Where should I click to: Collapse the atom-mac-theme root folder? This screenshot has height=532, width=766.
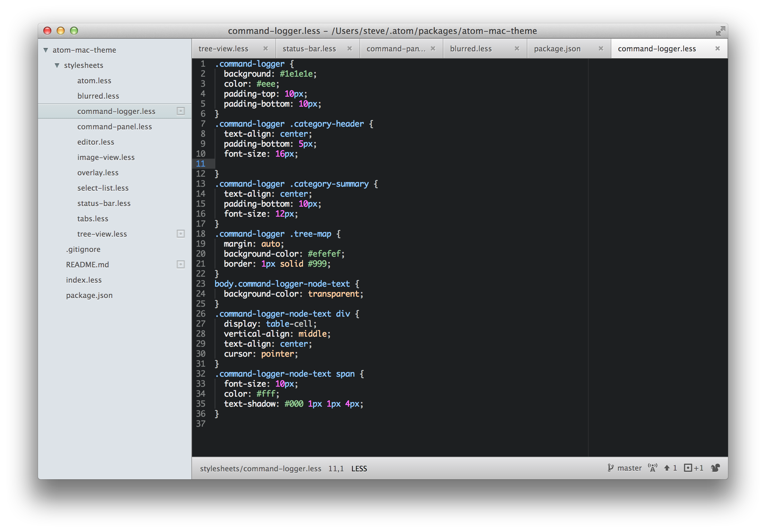click(x=46, y=50)
